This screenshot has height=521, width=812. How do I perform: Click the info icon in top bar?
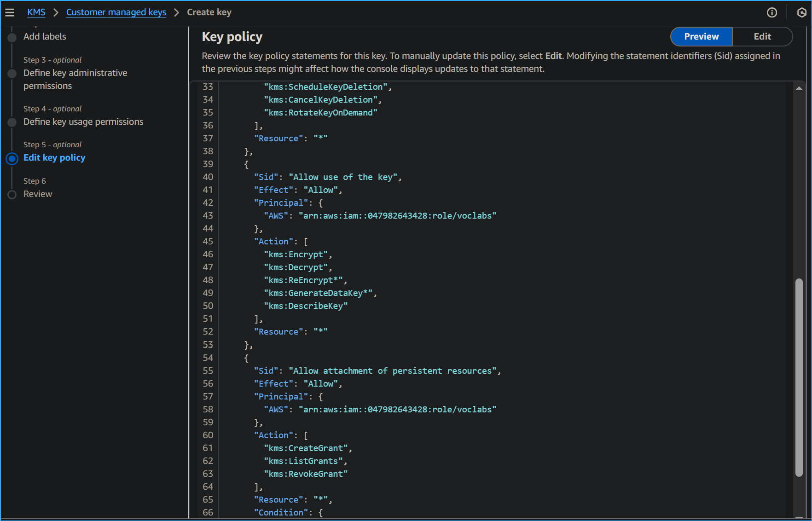772,12
